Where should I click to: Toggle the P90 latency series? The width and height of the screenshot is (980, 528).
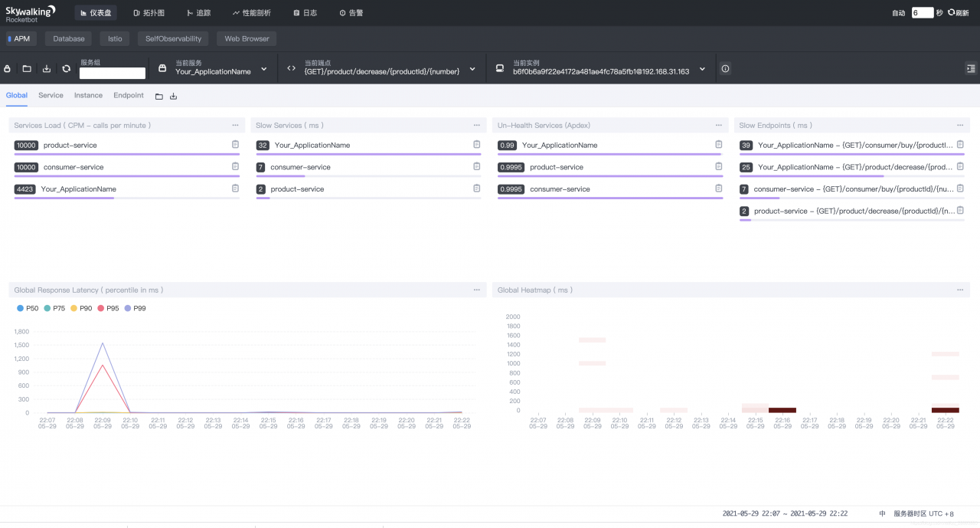(81, 308)
